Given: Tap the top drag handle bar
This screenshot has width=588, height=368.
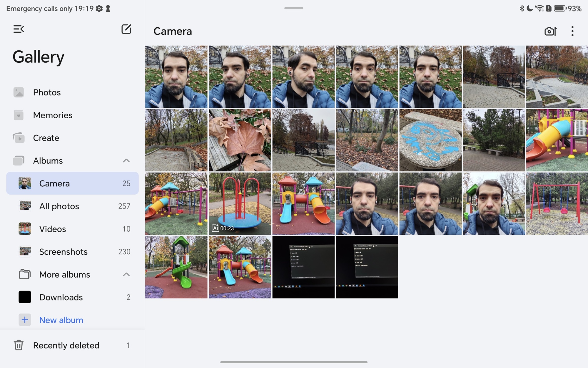Looking at the screenshot, I should pos(293,8).
